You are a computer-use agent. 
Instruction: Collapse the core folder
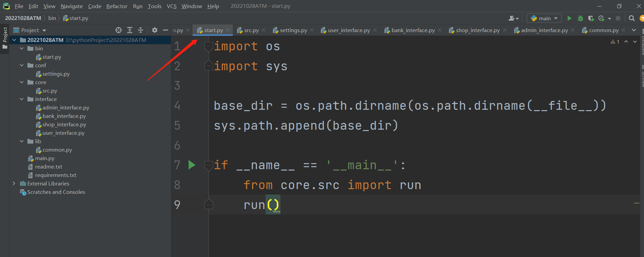pos(22,82)
